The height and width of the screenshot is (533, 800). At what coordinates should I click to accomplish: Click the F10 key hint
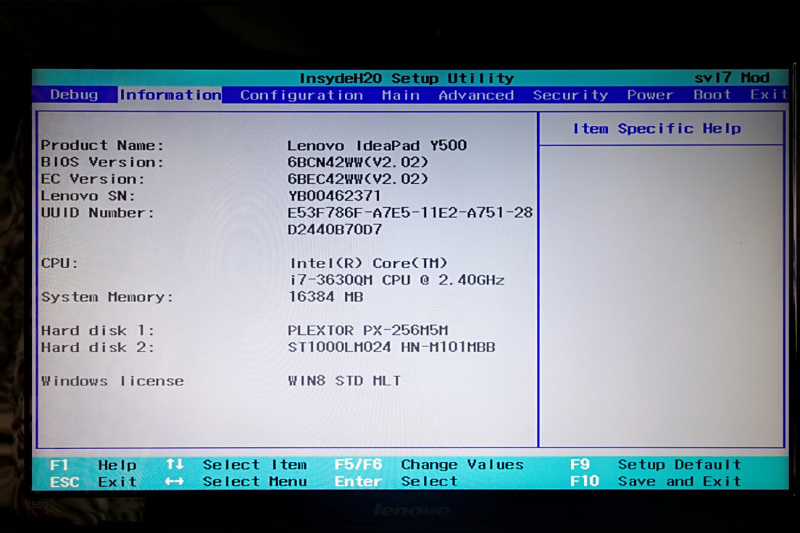pyautogui.click(x=585, y=481)
